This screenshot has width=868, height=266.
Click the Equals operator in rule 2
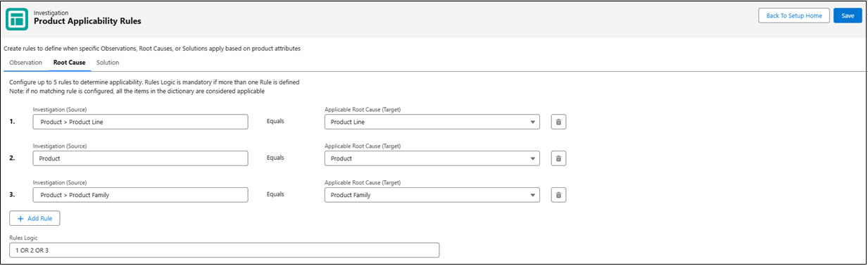tap(275, 158)
